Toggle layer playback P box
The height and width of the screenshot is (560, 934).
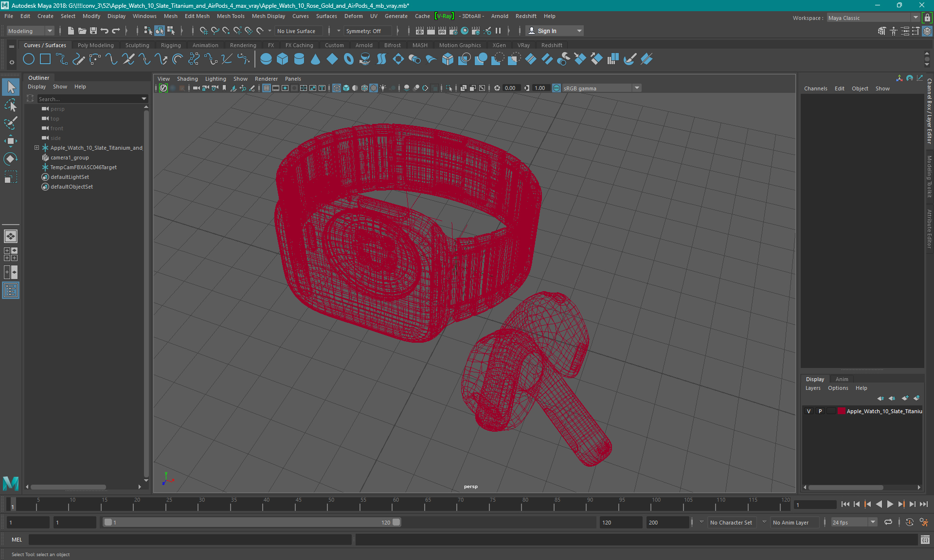pos(820,411)
